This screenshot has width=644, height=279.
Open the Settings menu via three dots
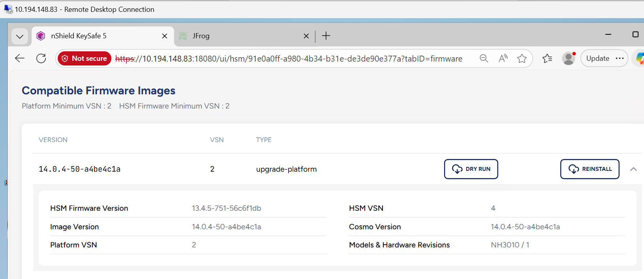pyautogui.click(x=619, y=58)
